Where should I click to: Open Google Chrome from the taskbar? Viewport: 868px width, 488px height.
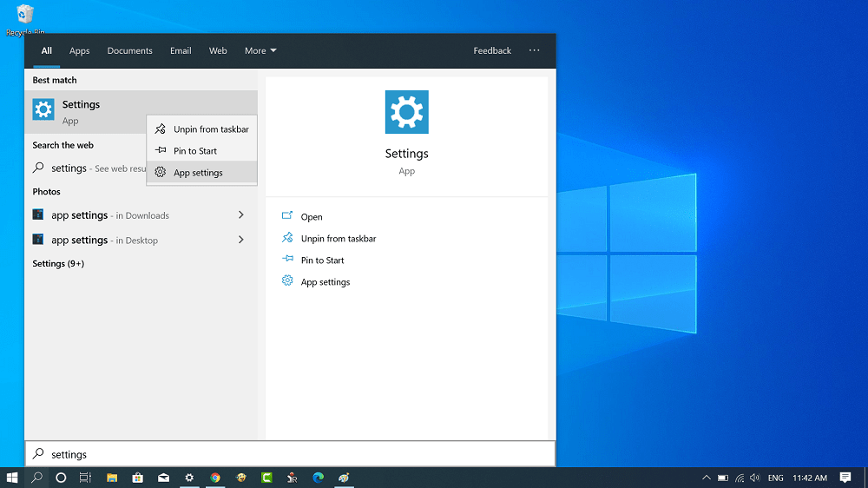click(215, 478)
